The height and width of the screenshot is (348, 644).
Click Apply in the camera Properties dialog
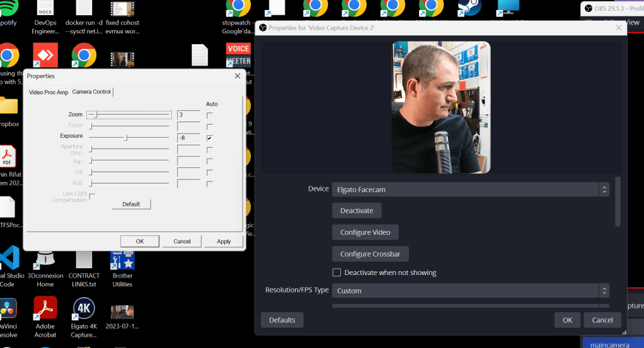pos(224,241)
